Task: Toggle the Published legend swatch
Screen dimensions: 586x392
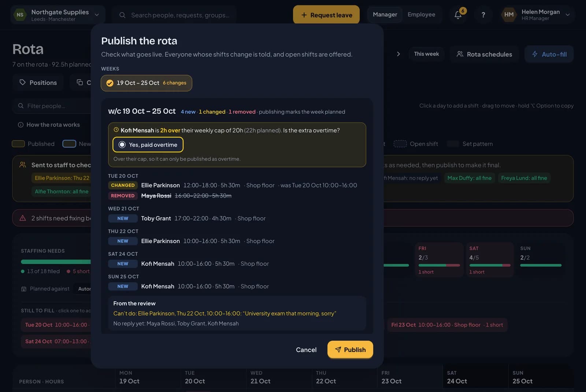Action: click(x=18, y=144)
